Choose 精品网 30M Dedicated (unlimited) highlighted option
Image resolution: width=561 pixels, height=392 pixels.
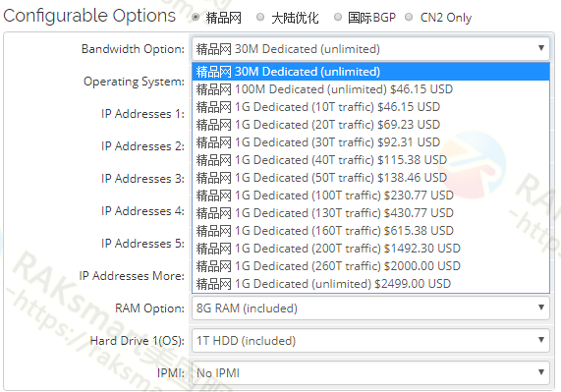[370, 72]
